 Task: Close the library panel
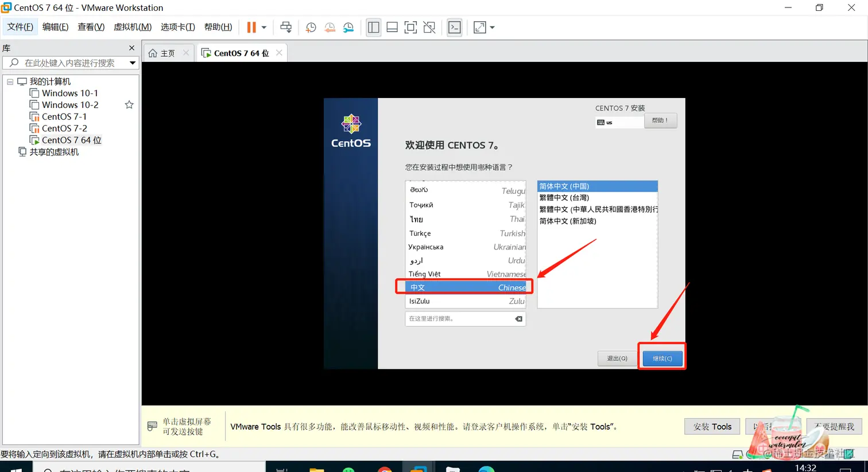(x=131, y=48)
